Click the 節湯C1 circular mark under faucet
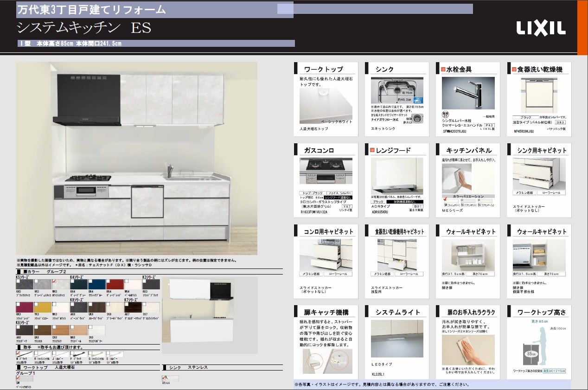The height and width of the screenshot is (390, 588). (444, 114)
